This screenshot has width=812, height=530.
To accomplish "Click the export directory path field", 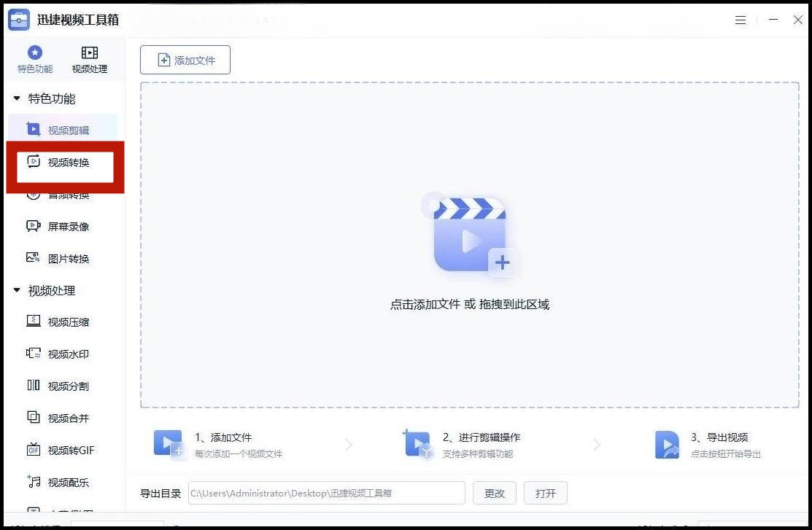I will tap(326, 493).
